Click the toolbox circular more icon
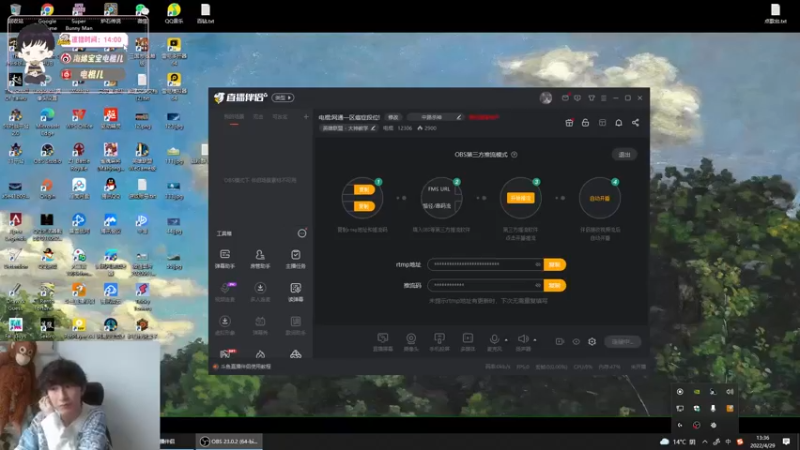The height and width of the screenshot is (450, 800). coord(302,233)
